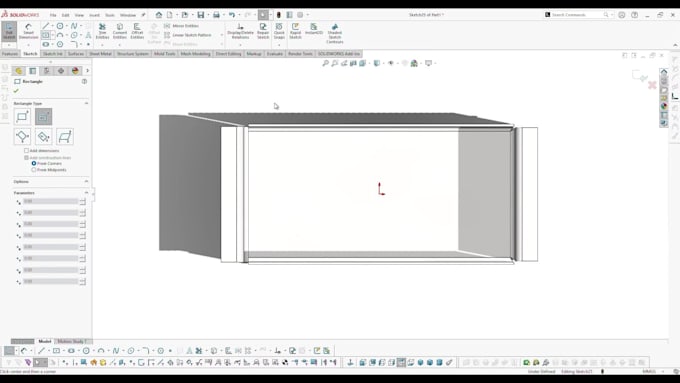Viewport: 680px width, 383px height.
Task: Click the red cancel X in the graphics corner
Action: [x=652, y=85]
